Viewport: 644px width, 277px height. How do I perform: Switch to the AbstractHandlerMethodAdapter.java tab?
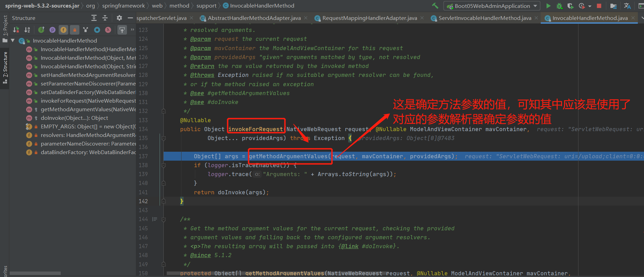click(x=254, y=18)
